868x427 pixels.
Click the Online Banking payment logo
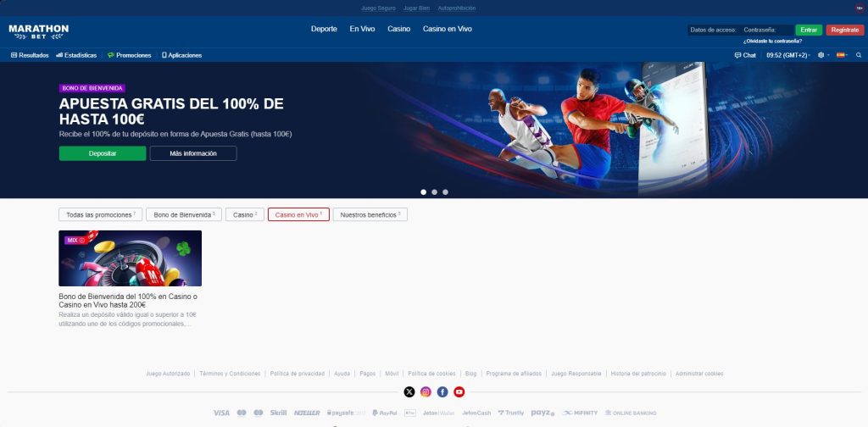point(631,413)
